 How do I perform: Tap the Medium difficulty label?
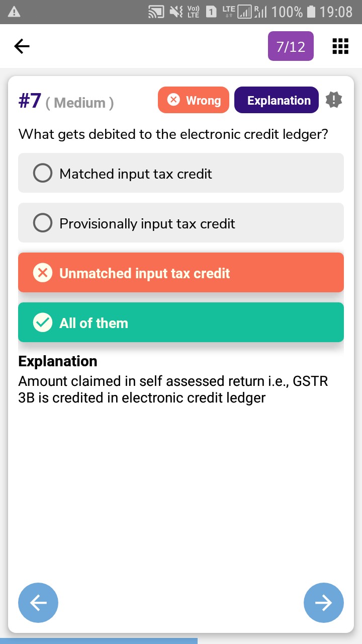point(79,103)
